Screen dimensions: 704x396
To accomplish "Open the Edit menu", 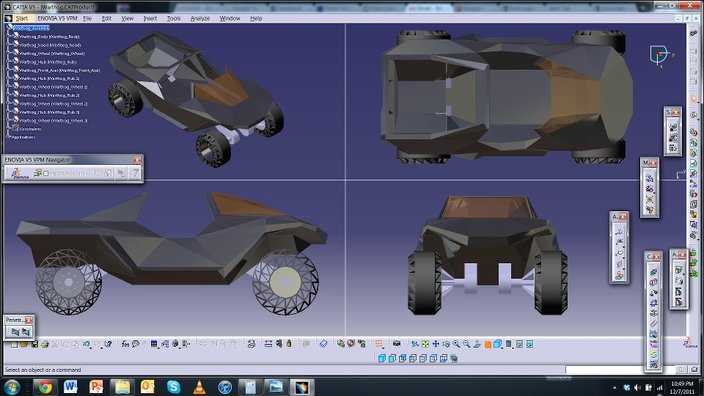I will tap(106, 18).
